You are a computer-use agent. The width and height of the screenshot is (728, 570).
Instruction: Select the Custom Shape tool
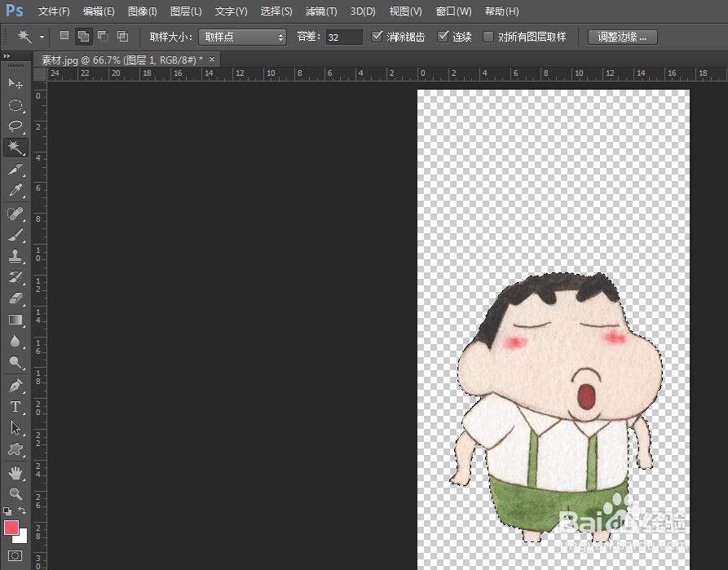pos(15,449)
